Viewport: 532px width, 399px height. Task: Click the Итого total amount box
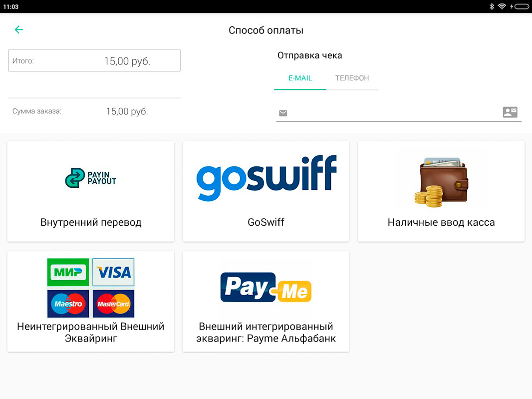(x=94, y=60)
